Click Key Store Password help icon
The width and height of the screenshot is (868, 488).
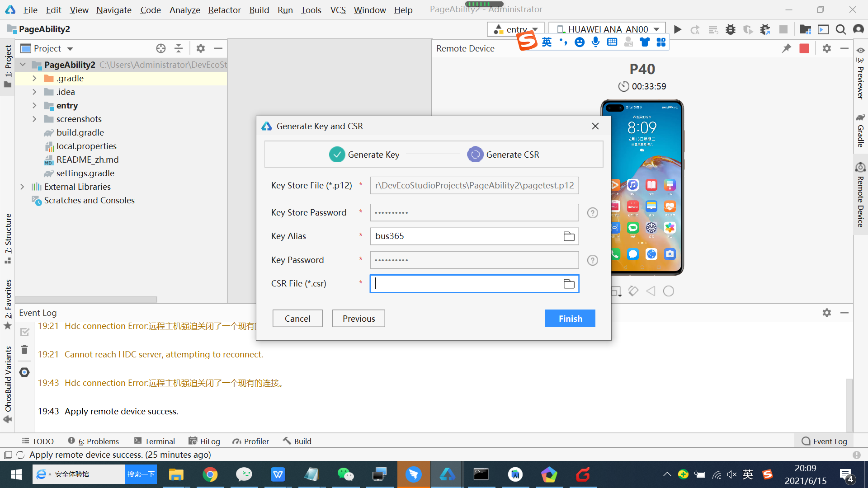(x=592, y=213)
